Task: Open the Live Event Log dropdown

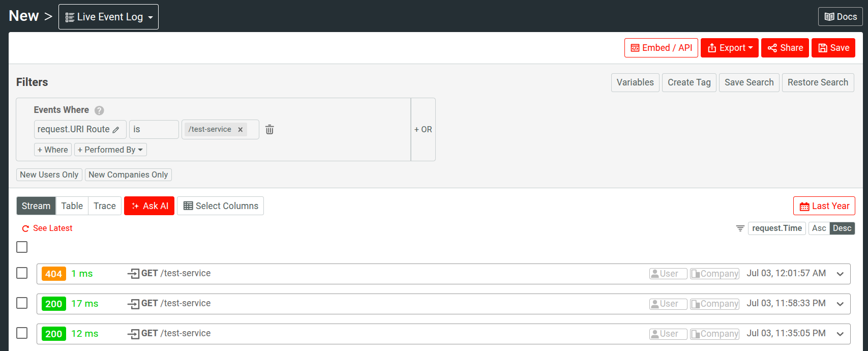Action: pos(108,17)
